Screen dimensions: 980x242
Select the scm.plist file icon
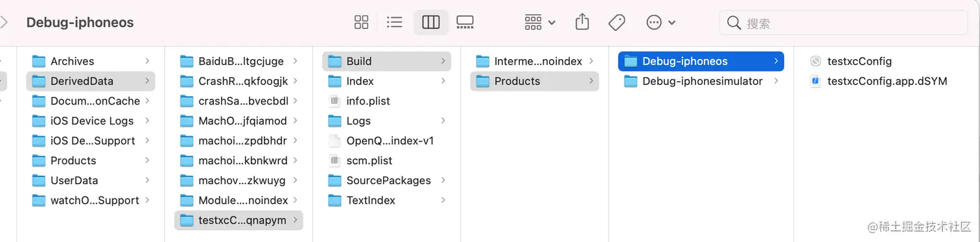pyautogui.click(x=334, y=160)
